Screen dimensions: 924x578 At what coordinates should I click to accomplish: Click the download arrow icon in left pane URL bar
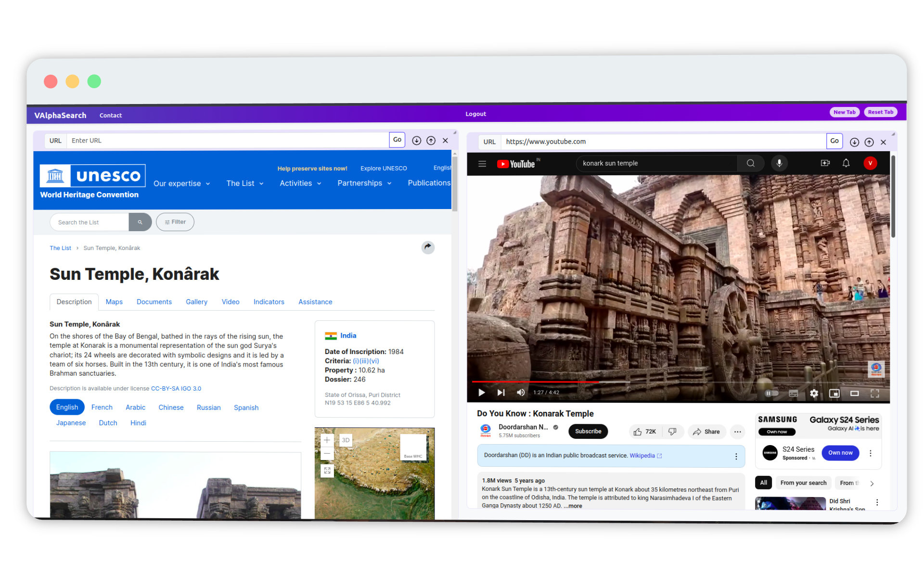pos(416,141)
